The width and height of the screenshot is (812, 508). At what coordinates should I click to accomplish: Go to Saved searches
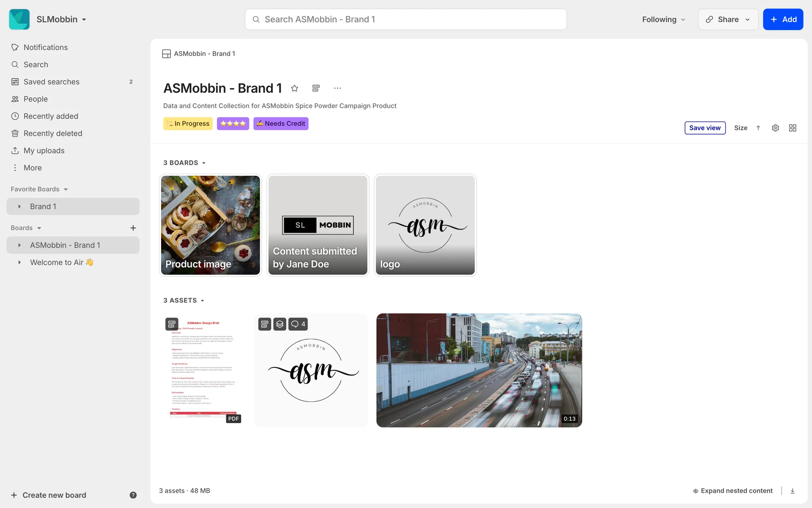click(52, 82)
